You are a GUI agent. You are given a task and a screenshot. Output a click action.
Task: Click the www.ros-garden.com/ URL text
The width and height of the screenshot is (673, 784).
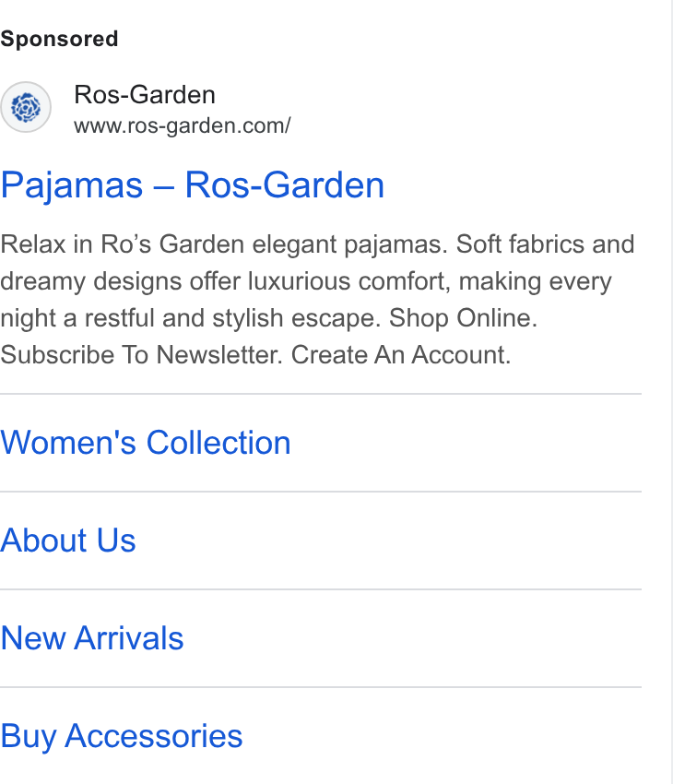pos(183,125)
